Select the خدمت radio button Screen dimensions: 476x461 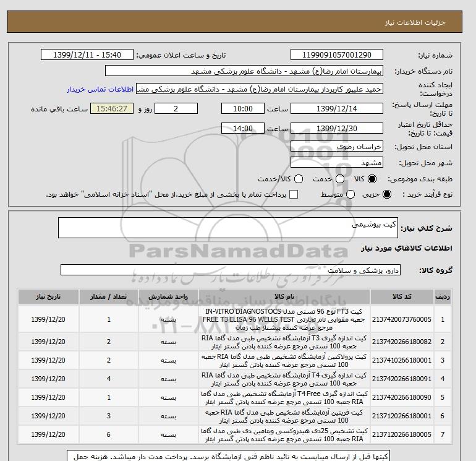point(340,179)
